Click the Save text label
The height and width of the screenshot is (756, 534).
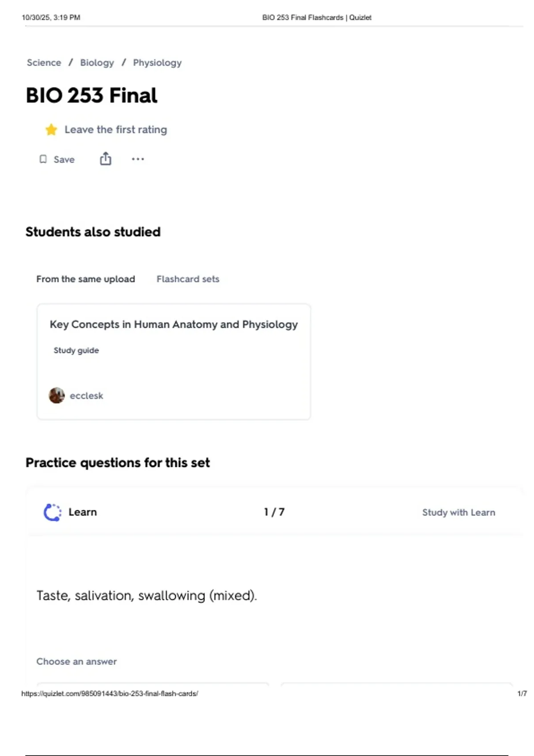[x=64, y=160]
